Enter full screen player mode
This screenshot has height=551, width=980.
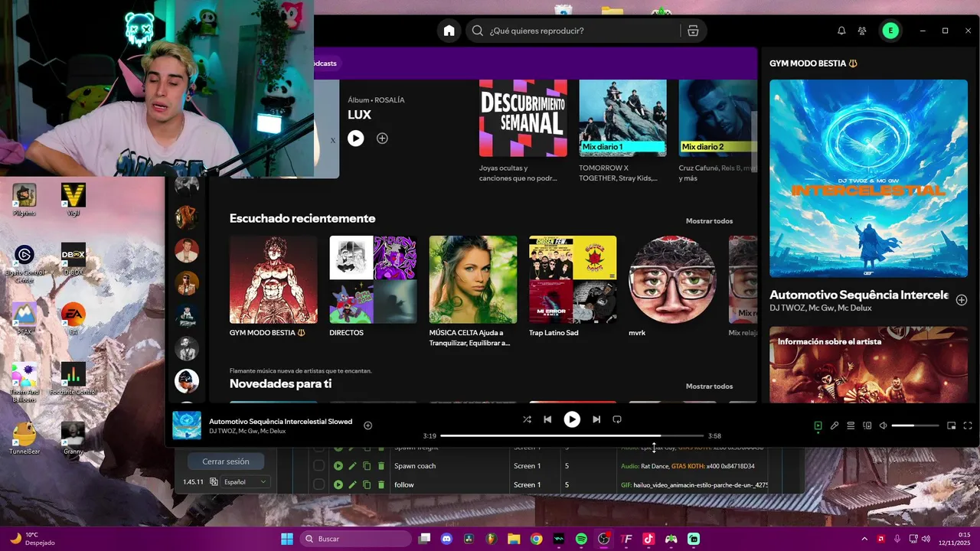coord(968,425)
